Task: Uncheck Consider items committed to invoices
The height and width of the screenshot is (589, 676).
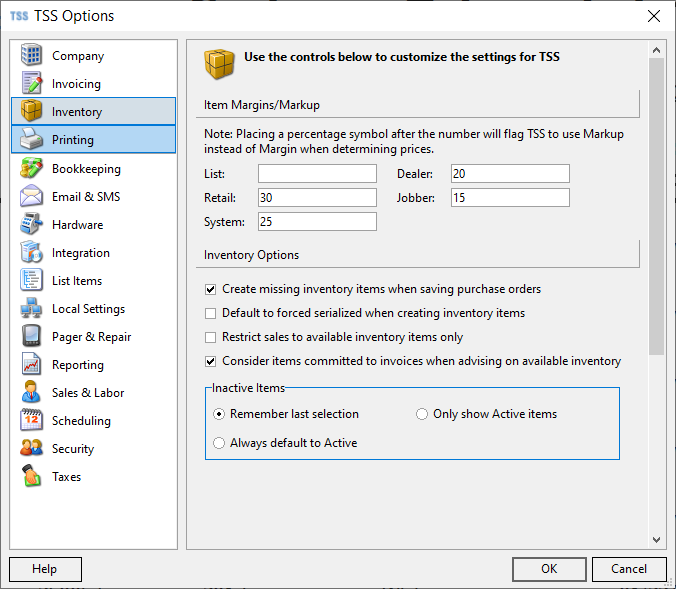Action: pos(210,361)
